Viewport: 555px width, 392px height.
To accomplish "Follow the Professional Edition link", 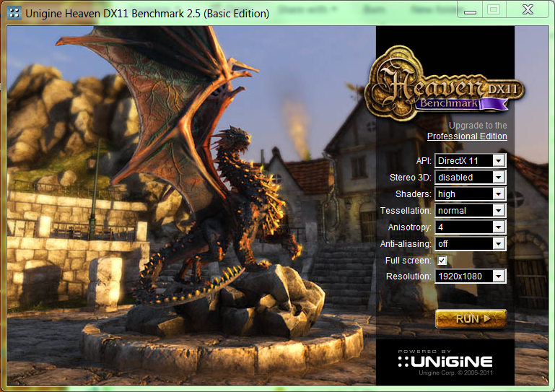I will (467, 136).
